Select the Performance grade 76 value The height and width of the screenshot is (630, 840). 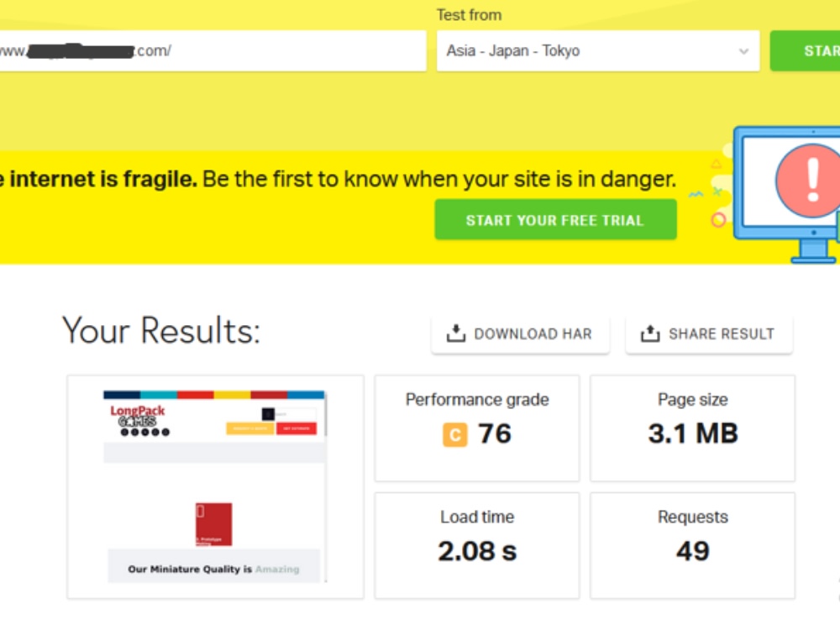(495, 433)
